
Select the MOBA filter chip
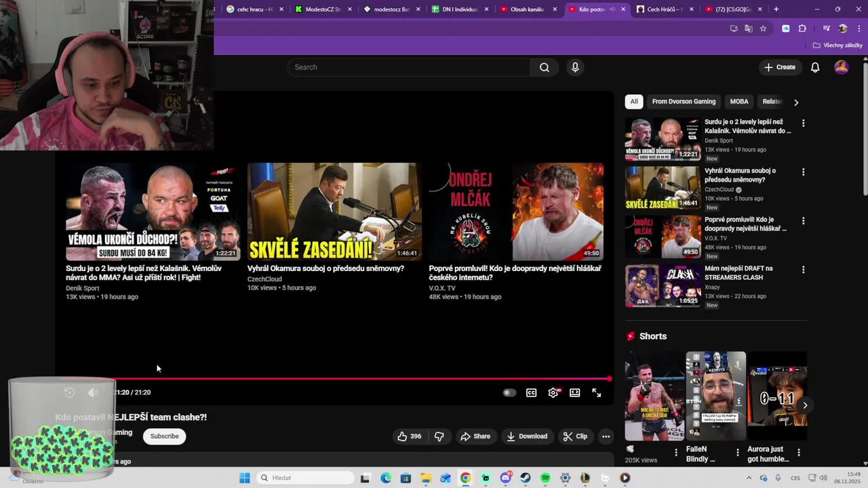tap(739, 102)
